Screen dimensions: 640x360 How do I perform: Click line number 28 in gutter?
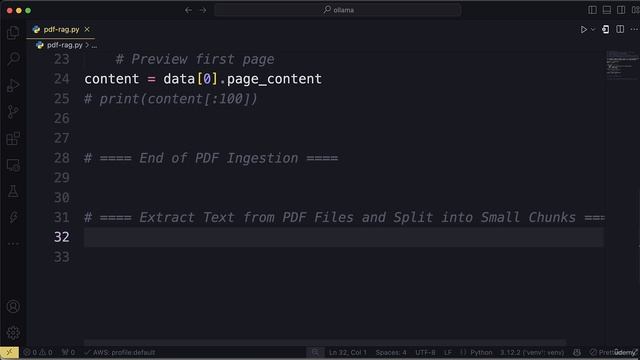[62, 158]
